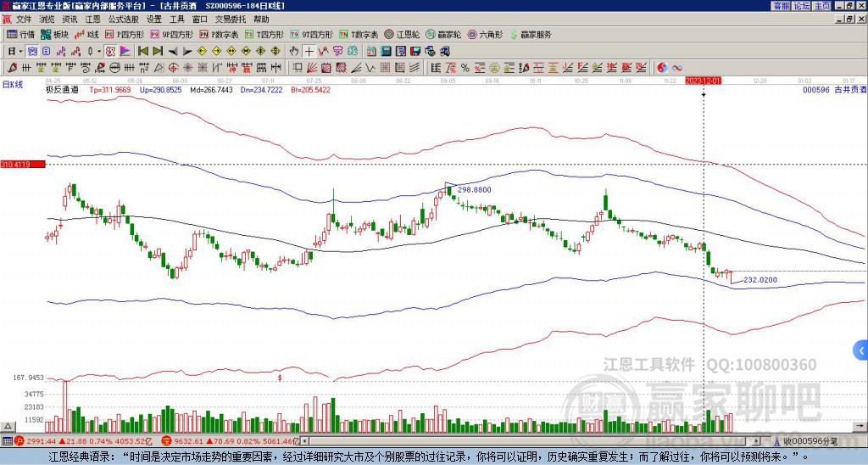Viewport: 868px width, 465px height.
Task: Switch to K线 candlestick chart
Action: pos(86,34)
